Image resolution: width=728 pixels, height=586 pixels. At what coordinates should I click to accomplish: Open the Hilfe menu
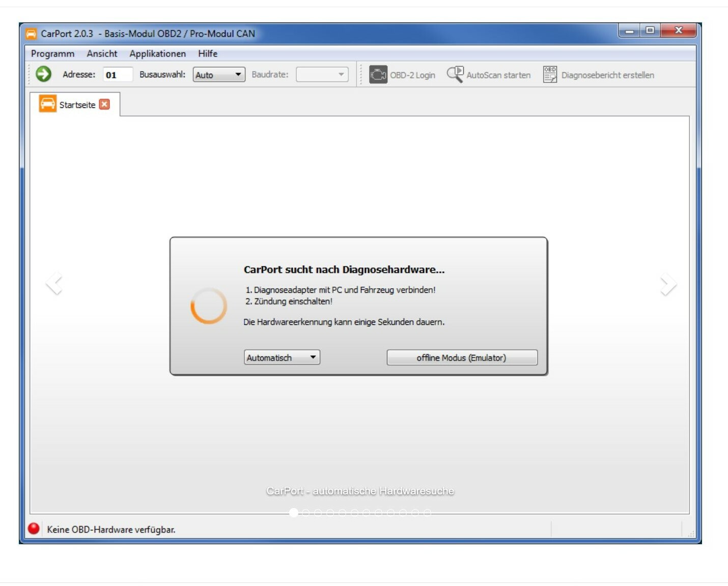coord(208,53)
